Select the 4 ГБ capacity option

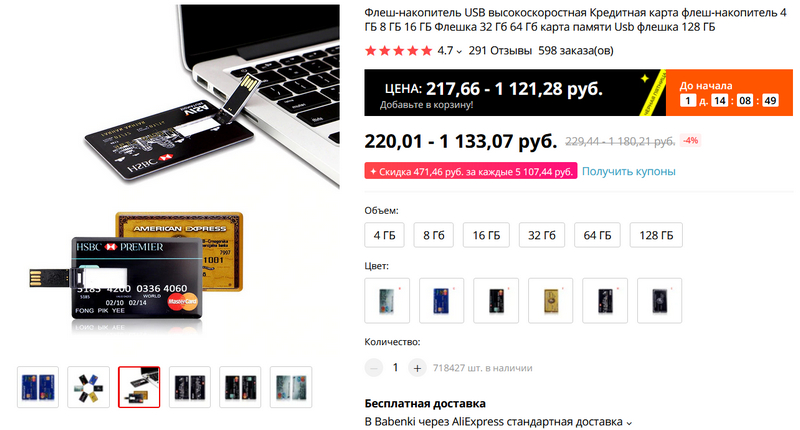[x=384, y=235]
